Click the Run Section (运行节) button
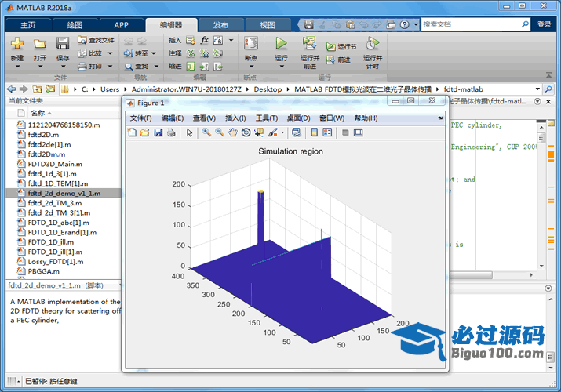 pos(341,47)
